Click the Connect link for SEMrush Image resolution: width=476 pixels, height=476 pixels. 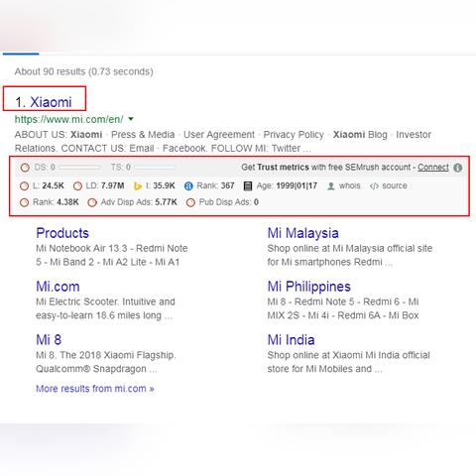433,168
